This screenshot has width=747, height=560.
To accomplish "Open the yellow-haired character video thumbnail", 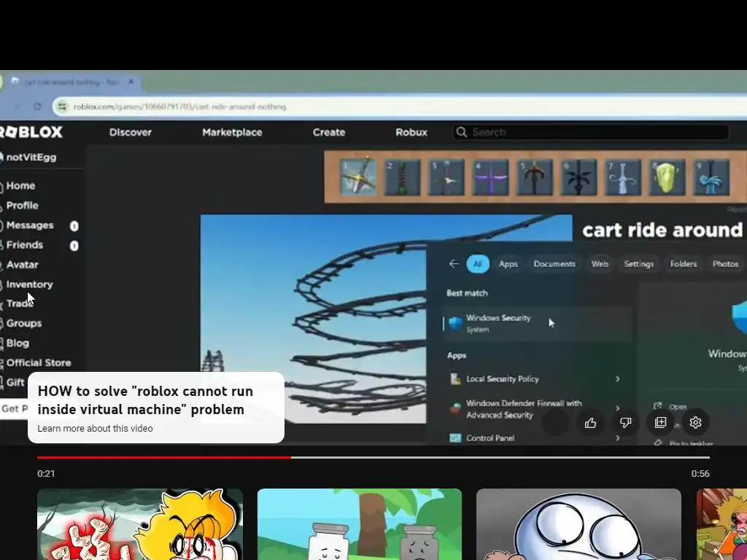I will coord(140,524).
